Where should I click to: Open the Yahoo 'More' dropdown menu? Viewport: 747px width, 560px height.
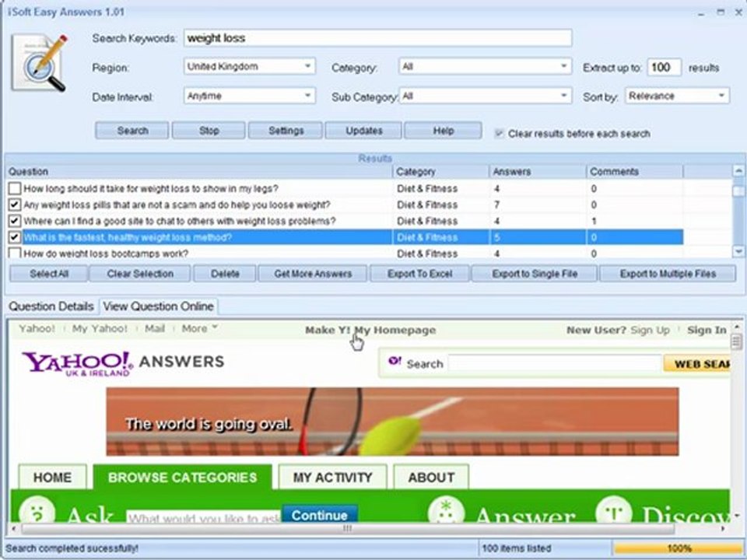click(200, 328)
